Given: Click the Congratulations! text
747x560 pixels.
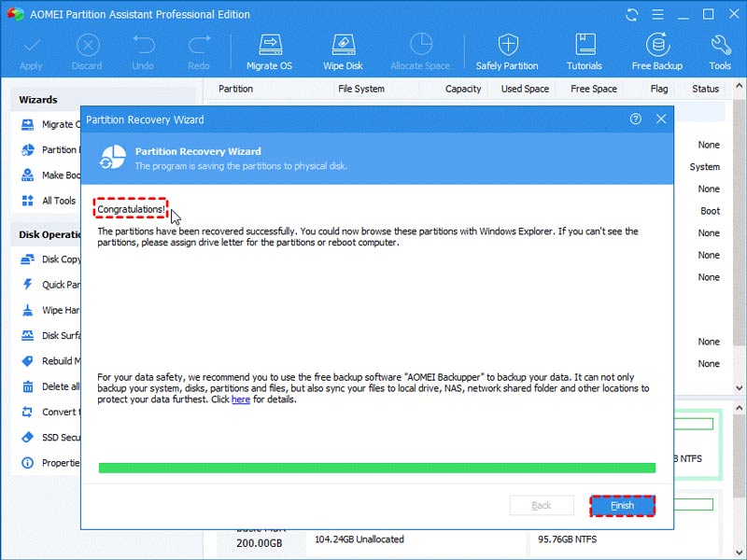Looking at the screenshot, I should coord(131,209).
